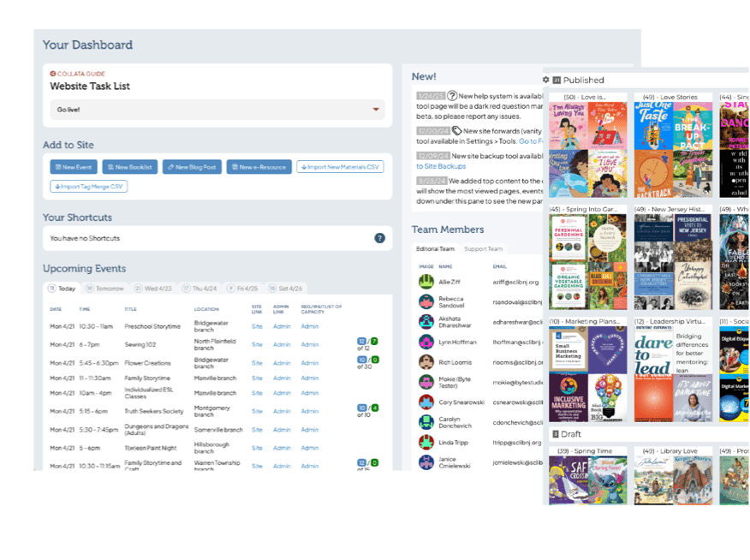
Task: Click the tag icon next to site forwards news
Action: click(x=457, y=131)
